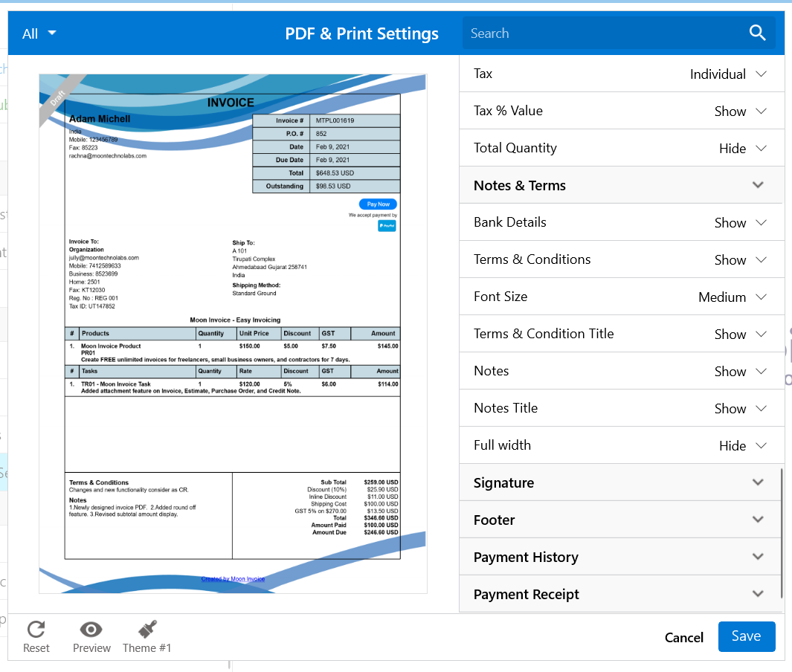Screen dimensions: 792x672
Task: Click the Adam Michell name in preview
Action: 100,119
